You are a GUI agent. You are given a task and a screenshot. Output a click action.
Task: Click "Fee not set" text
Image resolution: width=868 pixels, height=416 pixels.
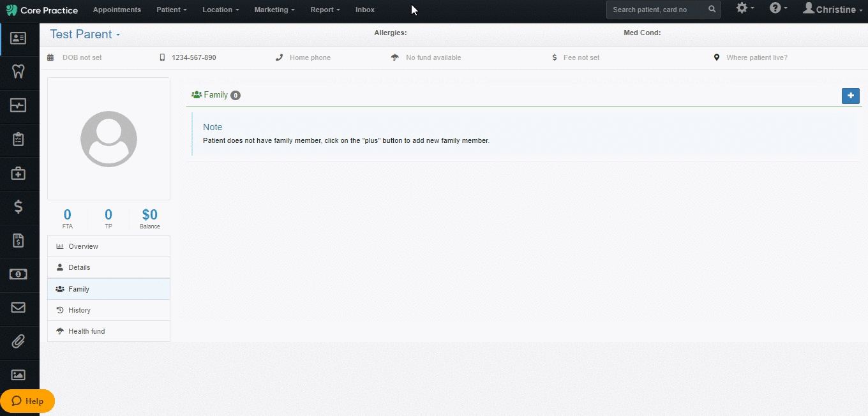581,57
